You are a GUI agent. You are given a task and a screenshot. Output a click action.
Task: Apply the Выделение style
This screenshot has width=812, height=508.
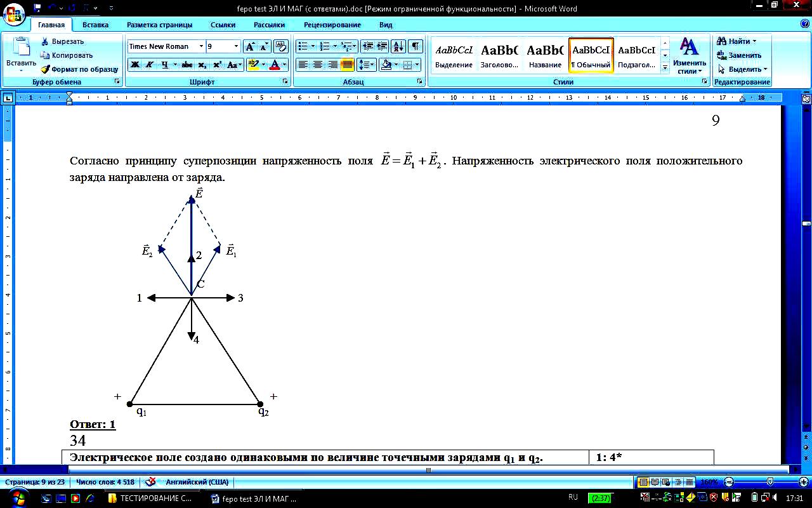[454, 55]
